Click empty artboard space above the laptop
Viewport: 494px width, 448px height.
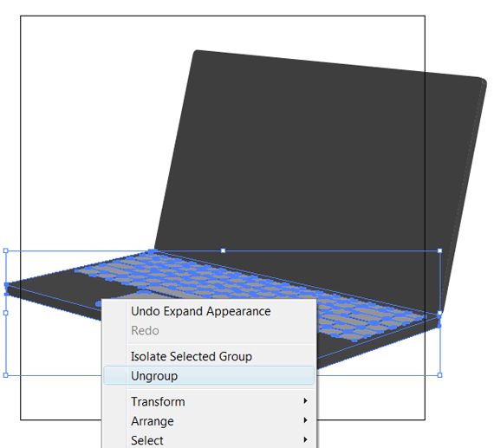(104, 110)
